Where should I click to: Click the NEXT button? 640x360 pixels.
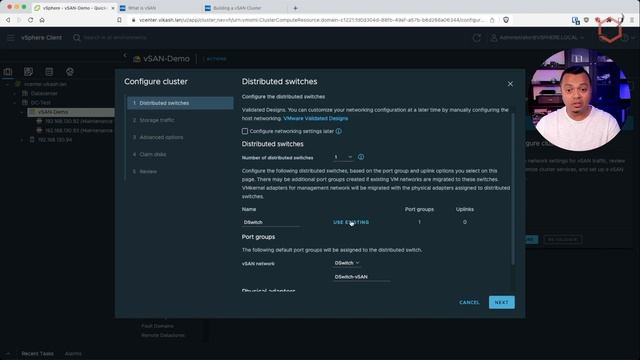point(502,302)
